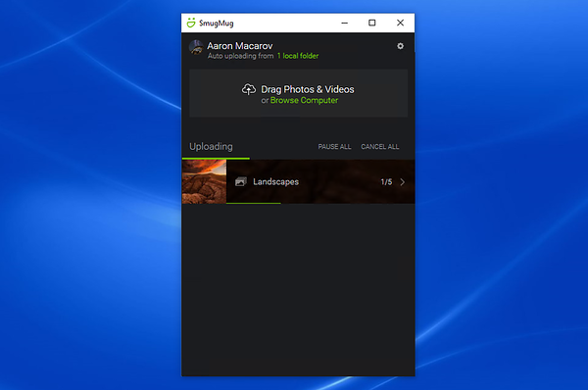
Task: Click the Landscapes gallery name
Action: pyautogui.click(x=275, y=182)
